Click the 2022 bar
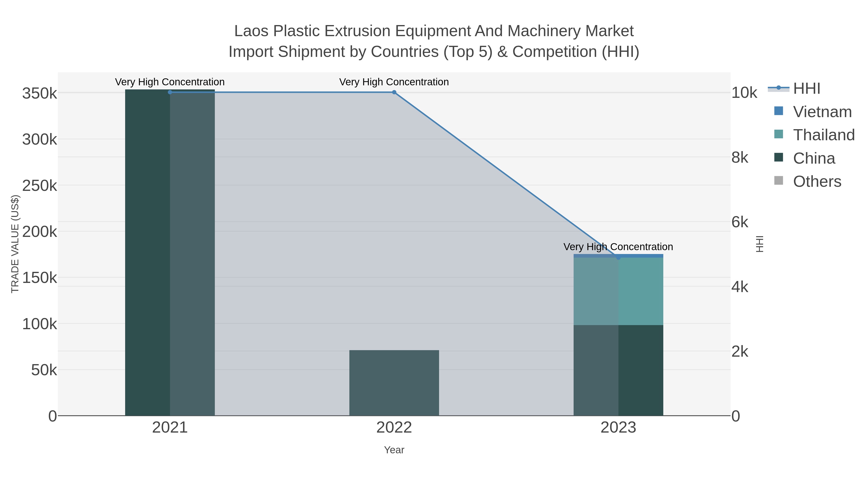 (394, 383)
